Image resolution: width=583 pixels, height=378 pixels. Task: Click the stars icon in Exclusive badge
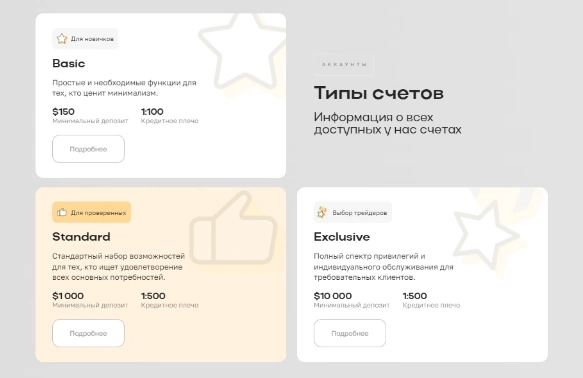[322, 212]
